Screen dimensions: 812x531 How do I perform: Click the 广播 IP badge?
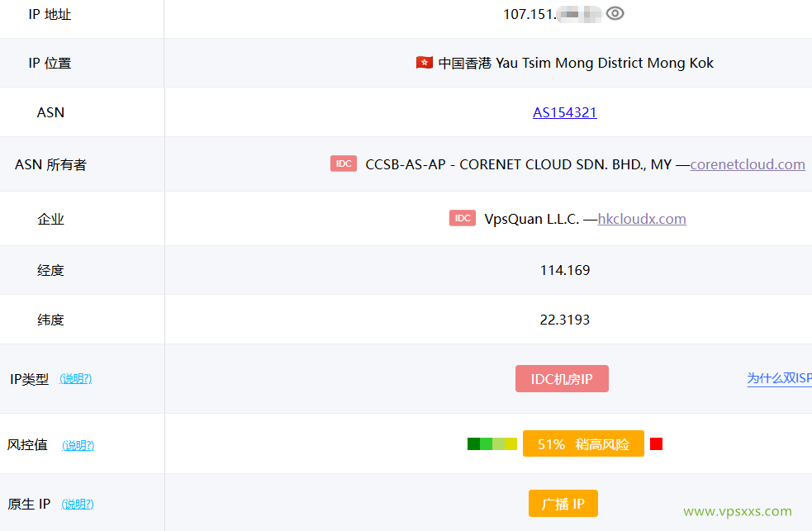click(x=563, y=504)
